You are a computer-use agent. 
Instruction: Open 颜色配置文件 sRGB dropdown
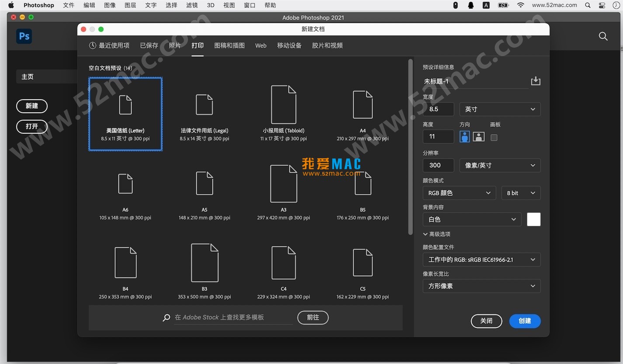(481, 260)
